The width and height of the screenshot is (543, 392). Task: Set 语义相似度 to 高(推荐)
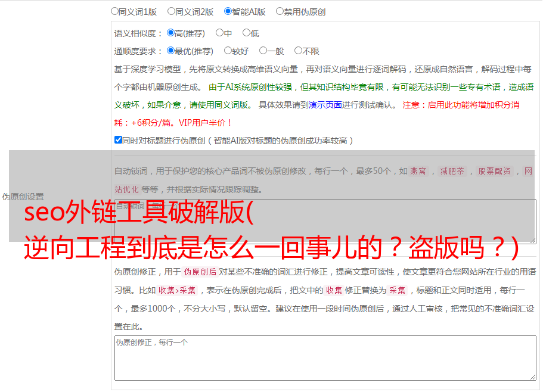[170, 33]
